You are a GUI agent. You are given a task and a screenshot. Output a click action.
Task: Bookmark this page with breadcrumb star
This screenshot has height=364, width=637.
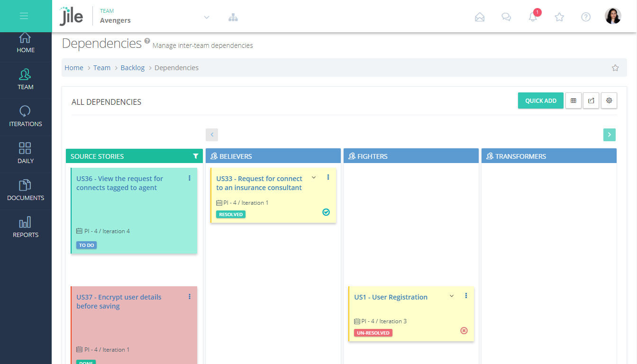[x=615, y=68]
